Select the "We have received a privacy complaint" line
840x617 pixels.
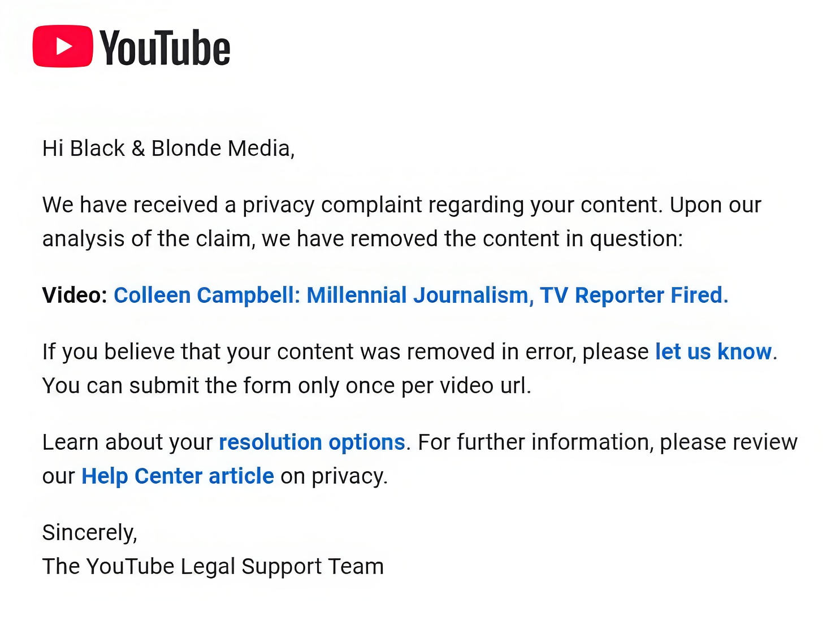pyautogui.click(x=402, y=205)
